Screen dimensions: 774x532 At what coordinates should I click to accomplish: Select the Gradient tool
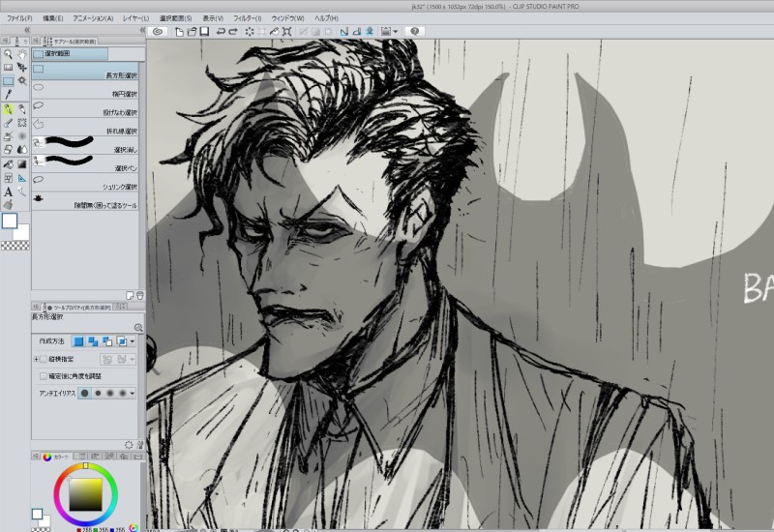coord(22,164)
